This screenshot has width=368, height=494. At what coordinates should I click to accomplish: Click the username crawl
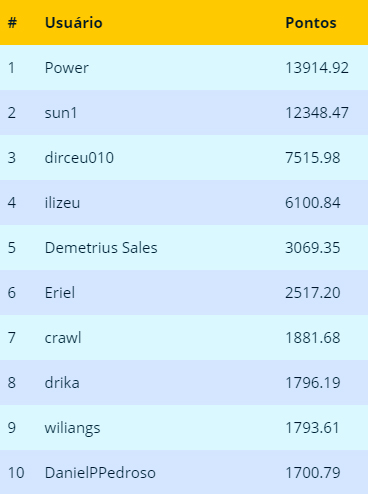point(63,338)
